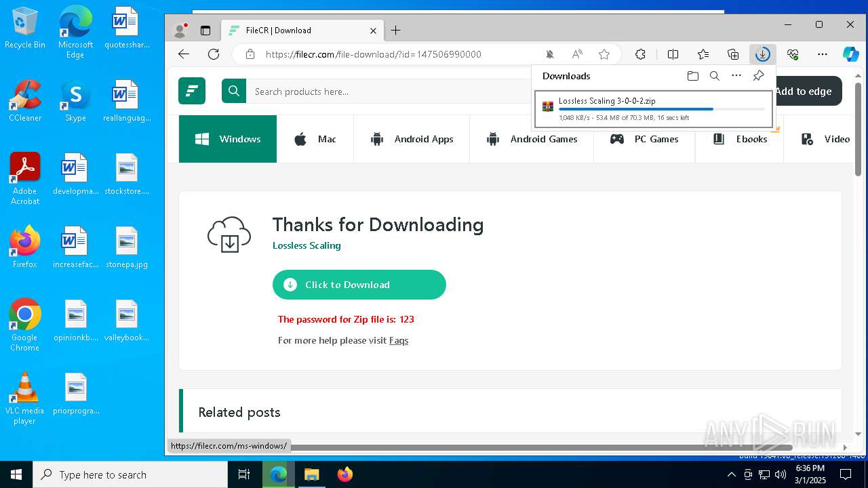Click Add to edge button
The width and height of the screenshot is (868, 488).
(803, 91)
